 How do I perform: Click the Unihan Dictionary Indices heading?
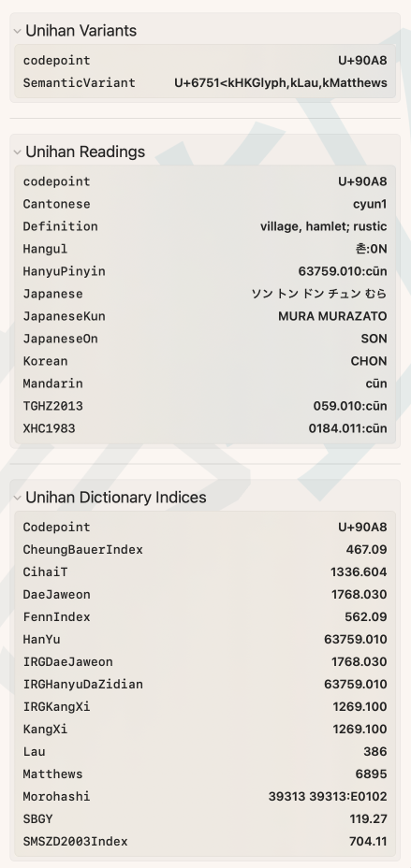click(116, 497)
